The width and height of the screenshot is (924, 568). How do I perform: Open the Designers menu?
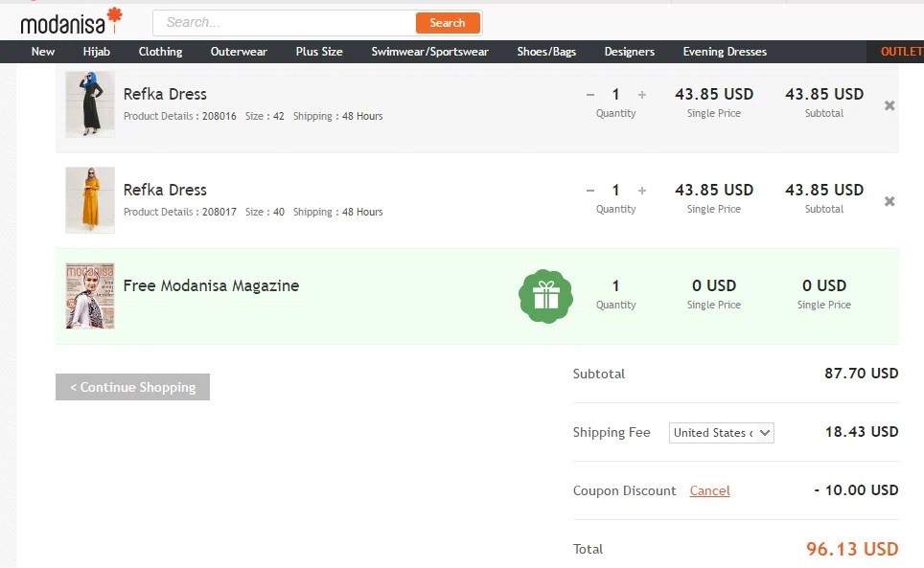pos(630,52)
